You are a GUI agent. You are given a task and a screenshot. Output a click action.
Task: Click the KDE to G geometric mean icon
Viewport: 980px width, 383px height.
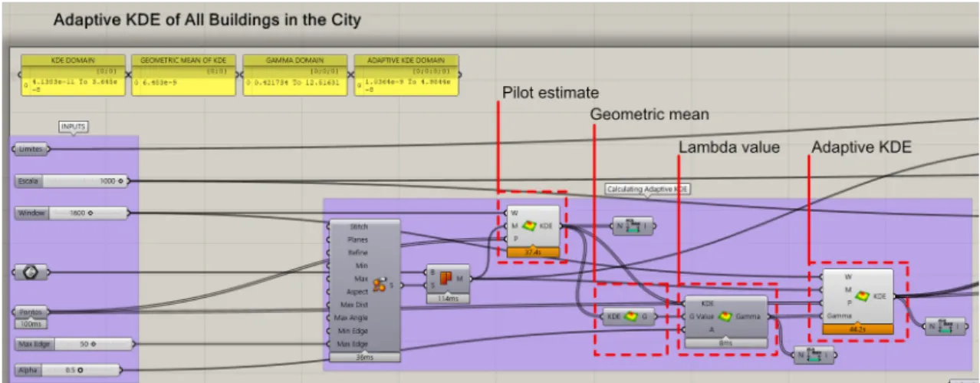tap(631, 316)
